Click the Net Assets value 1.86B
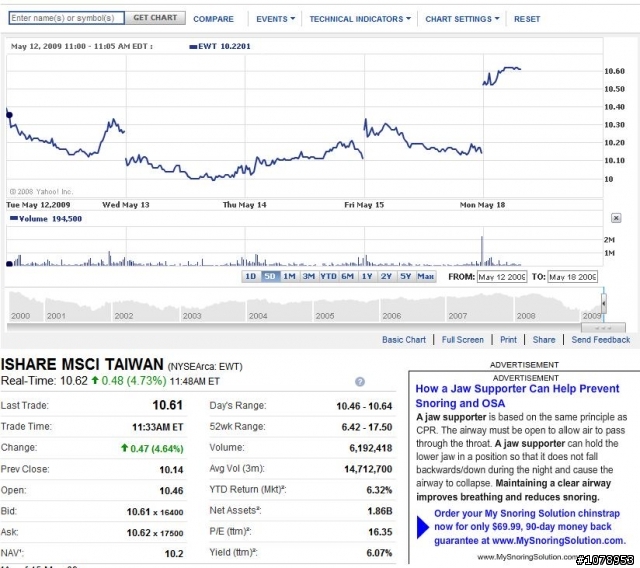Viewport: 640px width, 568px height. [380, 511]
